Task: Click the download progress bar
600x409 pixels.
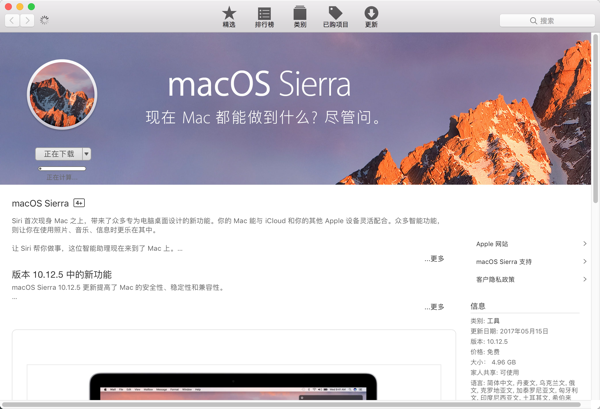Action: coord(62,168)
